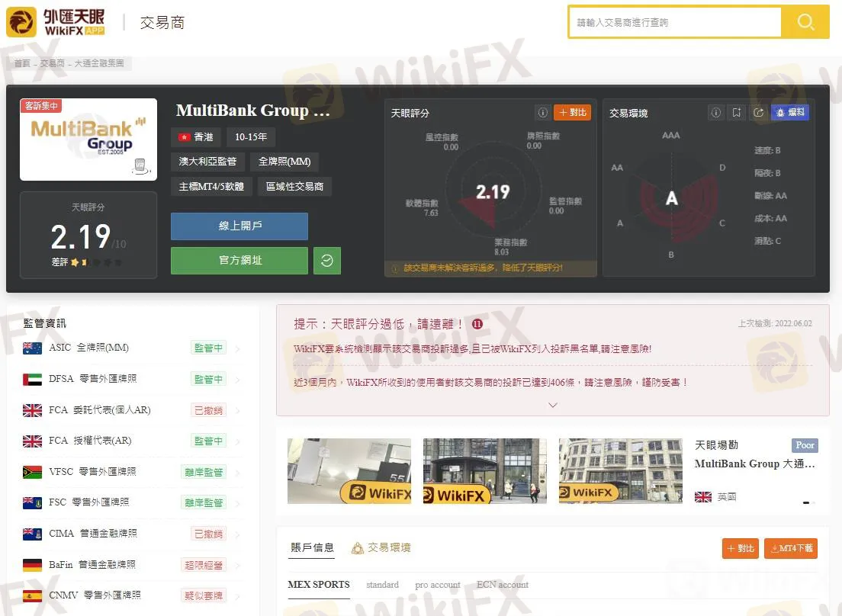
Task: Expand the FSC row arrow
Action: 237,504
